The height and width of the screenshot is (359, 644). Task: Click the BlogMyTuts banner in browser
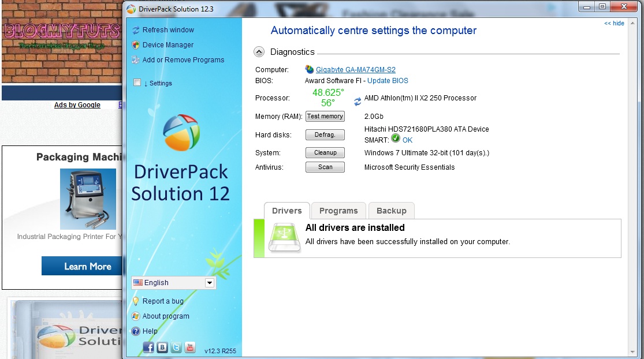point(62,42)
